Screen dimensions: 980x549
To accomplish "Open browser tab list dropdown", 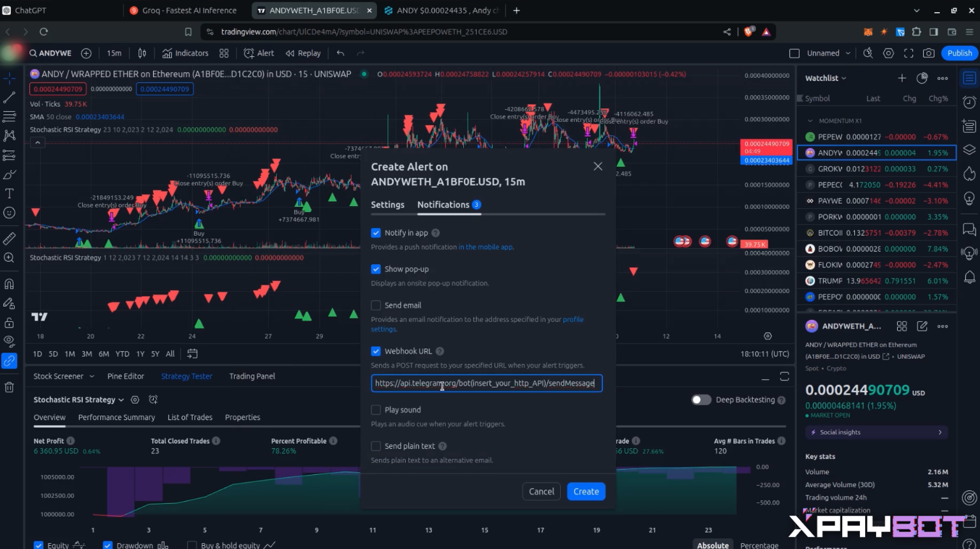I will pos(917,10).
